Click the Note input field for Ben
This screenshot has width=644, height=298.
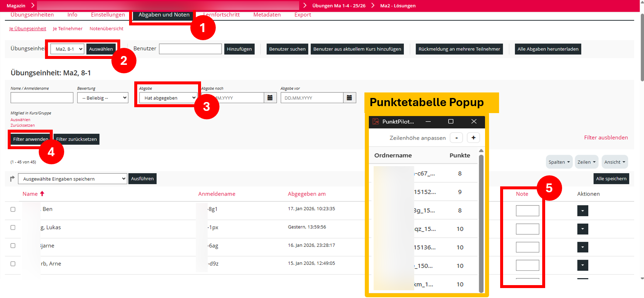pos(527,211)
